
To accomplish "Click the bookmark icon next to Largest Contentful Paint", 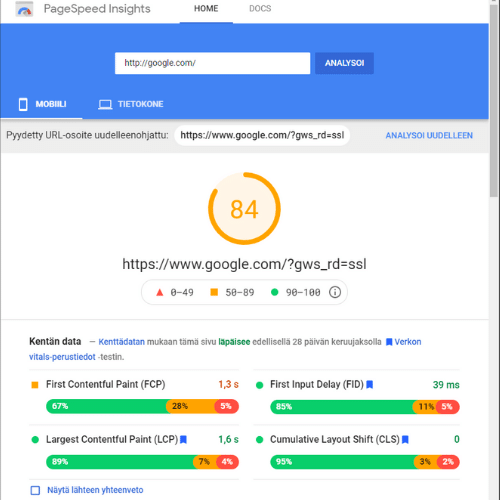I will tap(183, 440).
